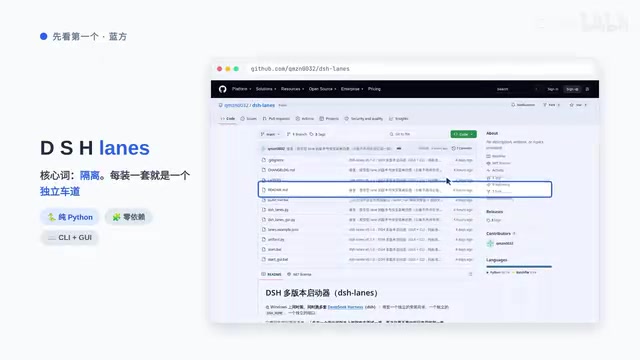This screenshot has height=360, width=640.
Task: Switch to the Issues tab
Action: pos(249,119)
